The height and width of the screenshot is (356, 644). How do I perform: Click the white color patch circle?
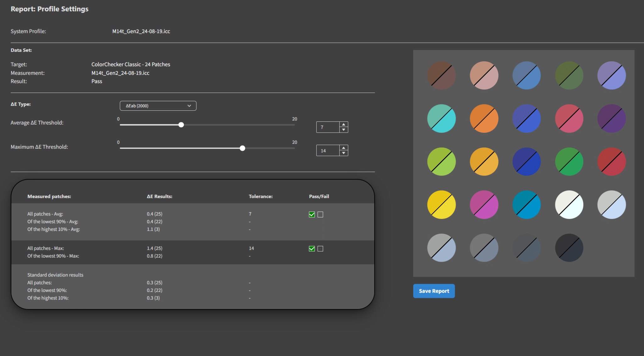569,205
